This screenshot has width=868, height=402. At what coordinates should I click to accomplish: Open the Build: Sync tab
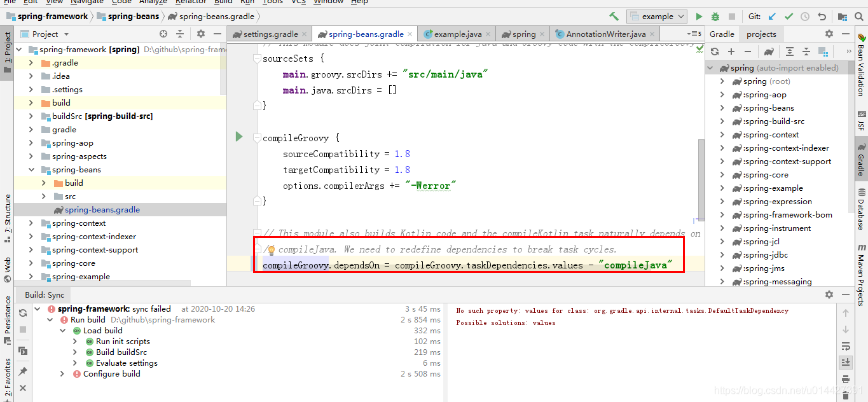click(x=45, y=295)
